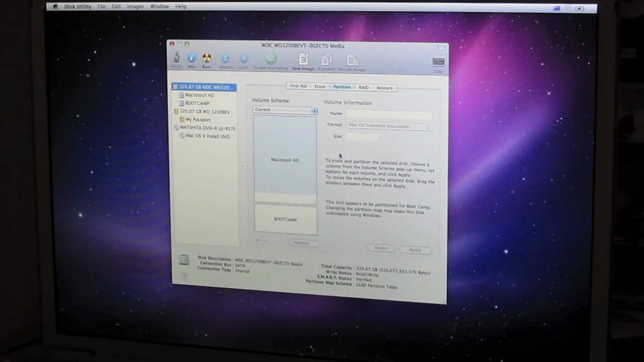This screenshot has height=362, width=644.
Task: Click the remove partition minus button
Action: pyautogui.click(x=265, y=241)
